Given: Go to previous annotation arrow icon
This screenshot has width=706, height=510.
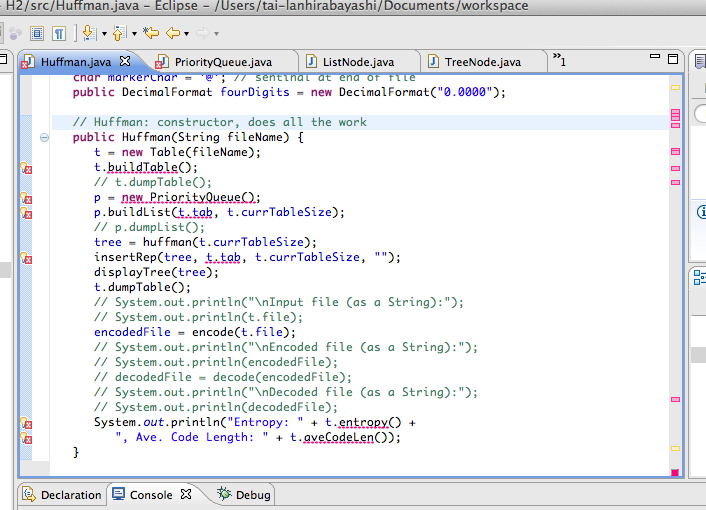Looking at the screenshot, I should [119, 33].
